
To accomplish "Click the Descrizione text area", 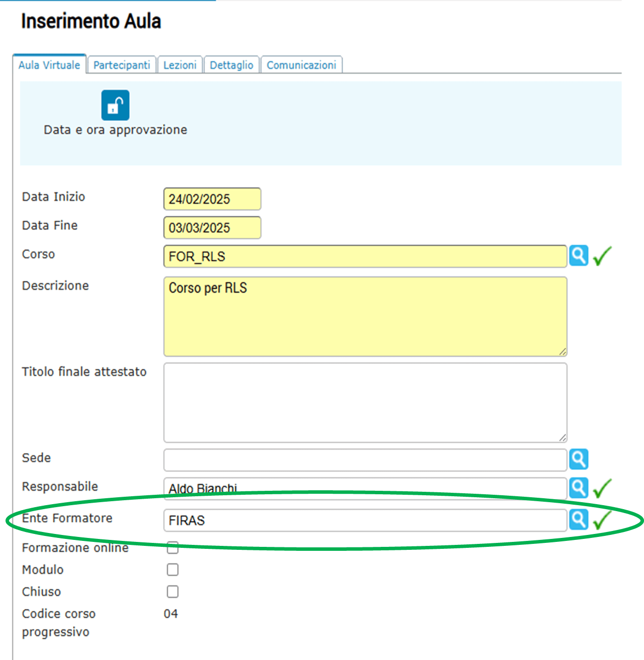I will 365,317.
